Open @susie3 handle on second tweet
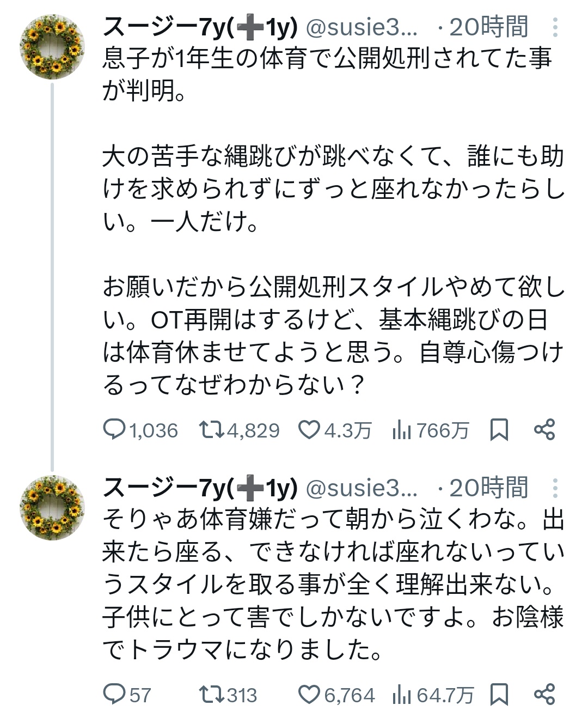Viewport: 588px width, 711px height. [362, 488]
